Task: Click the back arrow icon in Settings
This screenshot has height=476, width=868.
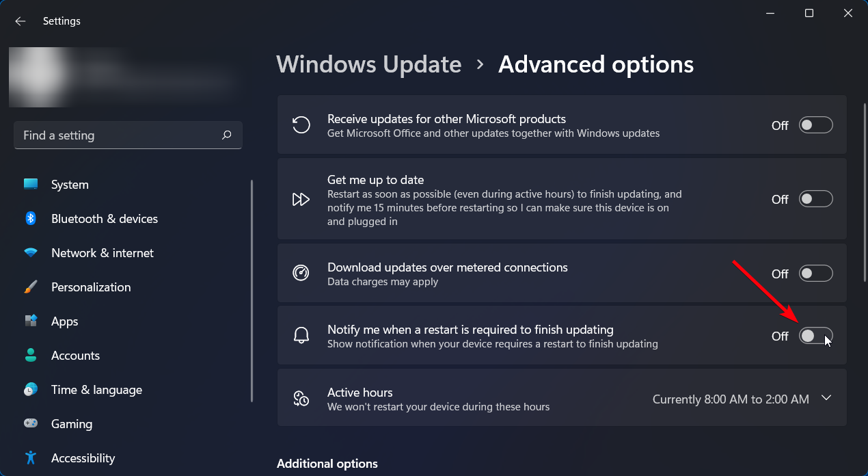Action: [21, 21]
